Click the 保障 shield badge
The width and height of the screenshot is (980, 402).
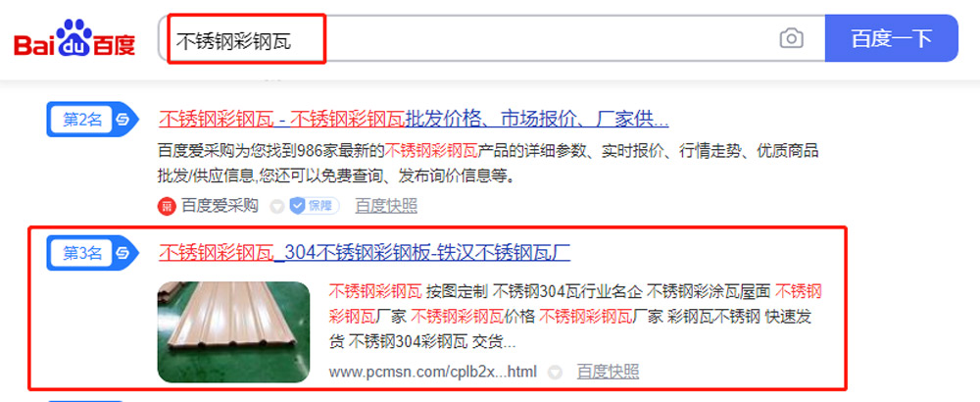[x=315, y=206]
